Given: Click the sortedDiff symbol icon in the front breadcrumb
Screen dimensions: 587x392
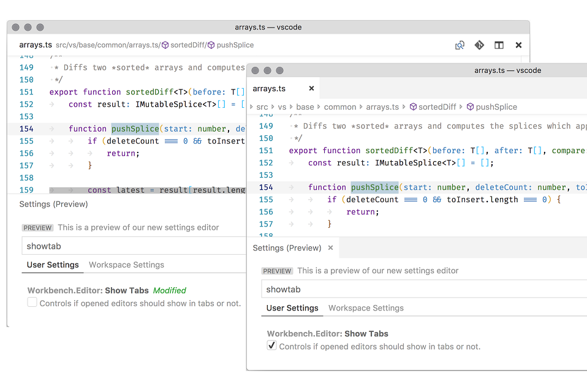Looking at the screenshot, I should pyautogui.click(x=413, y=107).
